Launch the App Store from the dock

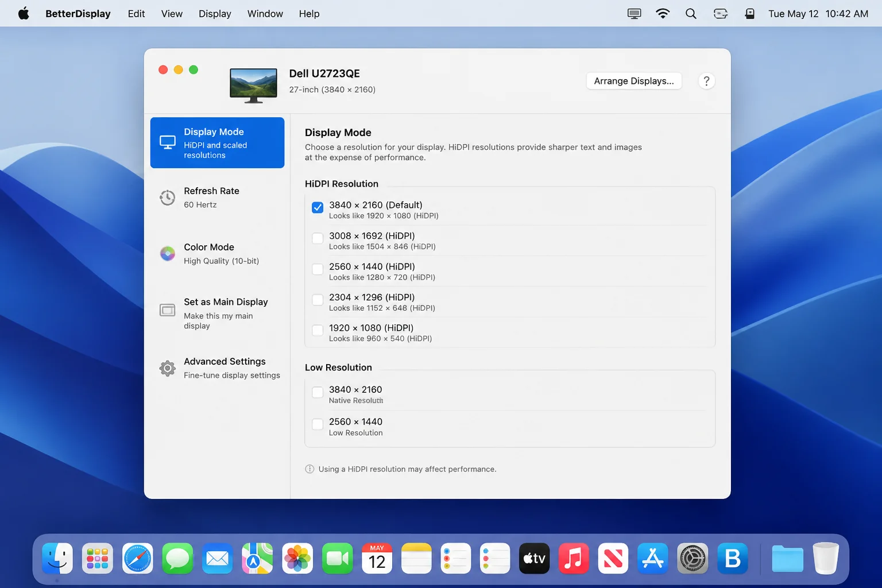(653, 558)
